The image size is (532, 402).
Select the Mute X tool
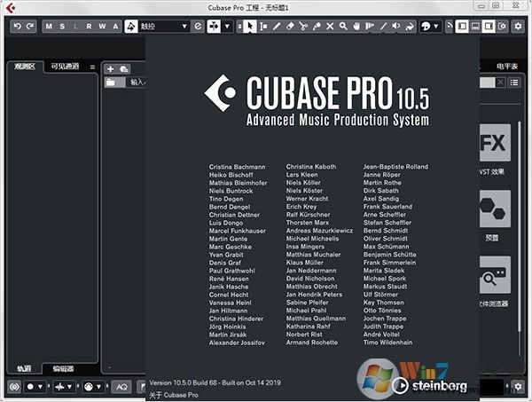pos(330,26)
